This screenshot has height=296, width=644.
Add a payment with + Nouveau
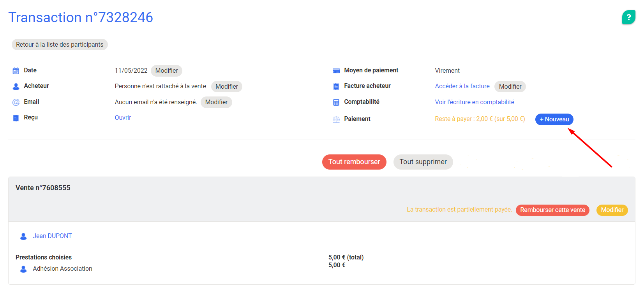pyautogui.click(x=554, y=119)
